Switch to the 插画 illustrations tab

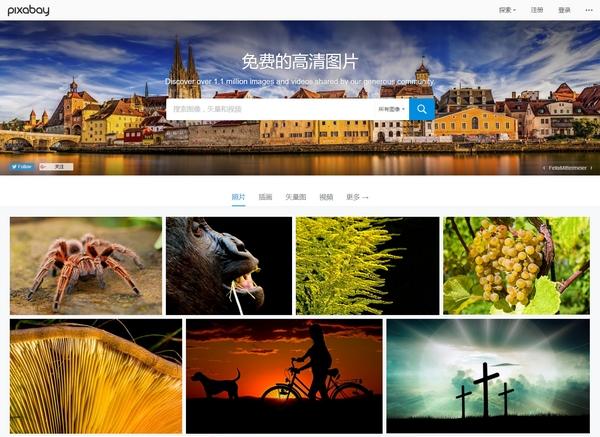tap(265, 197)
